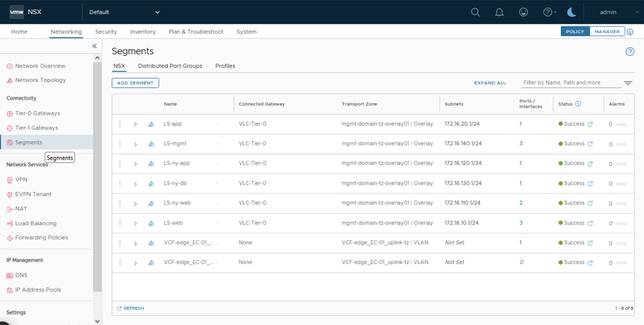
Task: Open filter options icon beside search
Action: [x=628, y=83]
